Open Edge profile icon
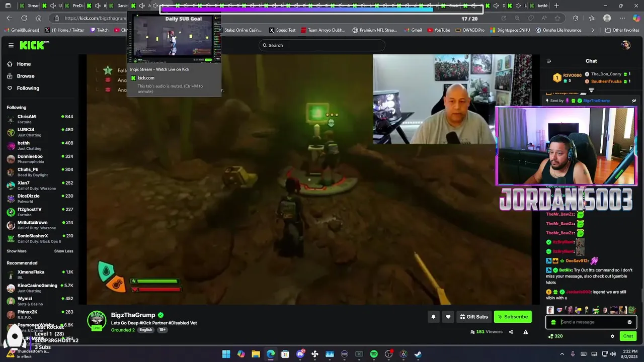The image size is (644, 362). point(607,18)
